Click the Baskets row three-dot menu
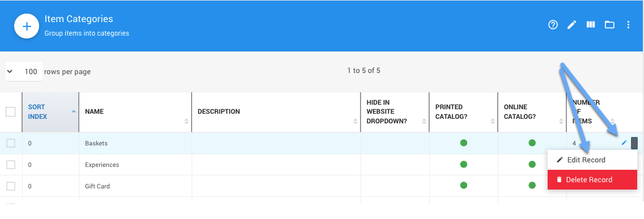 [x=634, y=143]
